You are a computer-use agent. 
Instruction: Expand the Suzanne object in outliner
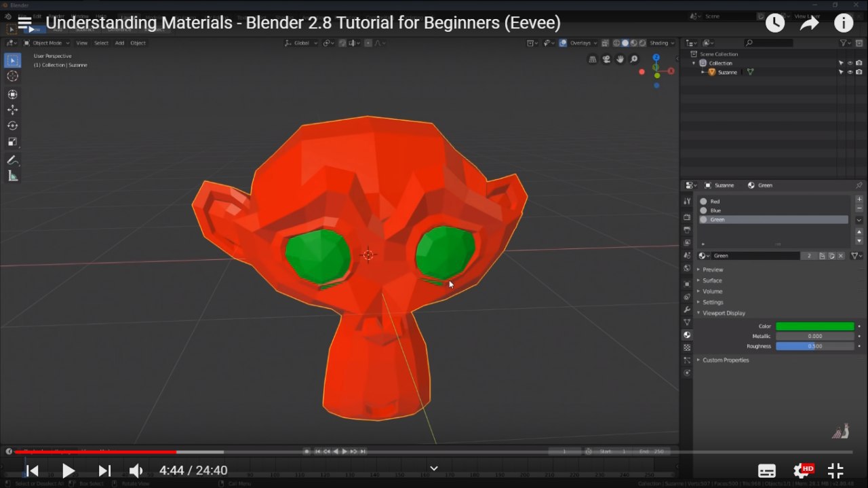point(703,72)
